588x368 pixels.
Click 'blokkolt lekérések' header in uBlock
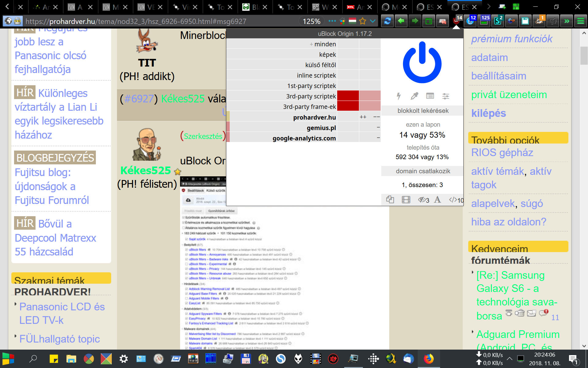(423, 111)
